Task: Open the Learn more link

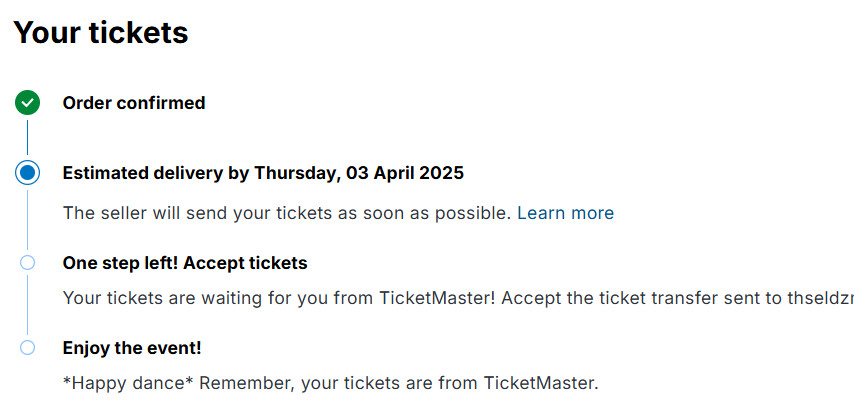Action: [565, 213]
